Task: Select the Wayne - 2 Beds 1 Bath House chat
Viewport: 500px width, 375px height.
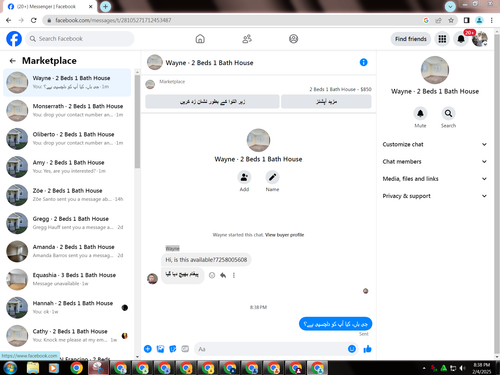Action: 67,82
